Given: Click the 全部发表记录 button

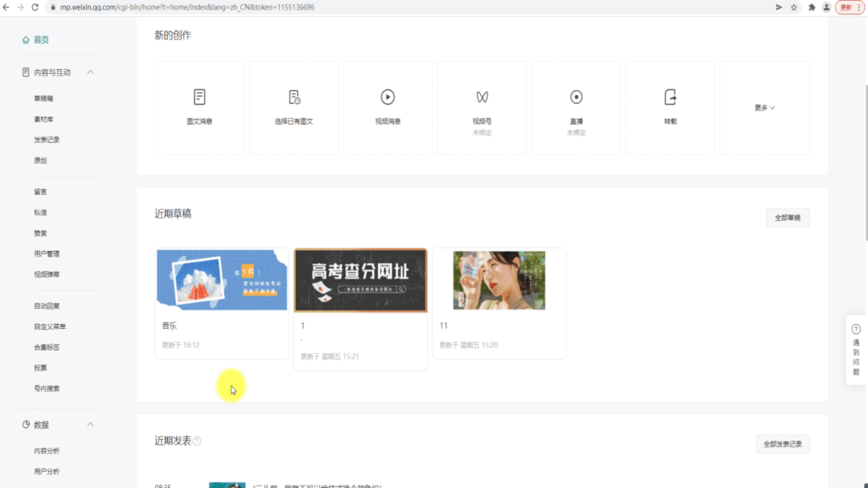Looking at the screenshot, I should (x=783, y=445).
